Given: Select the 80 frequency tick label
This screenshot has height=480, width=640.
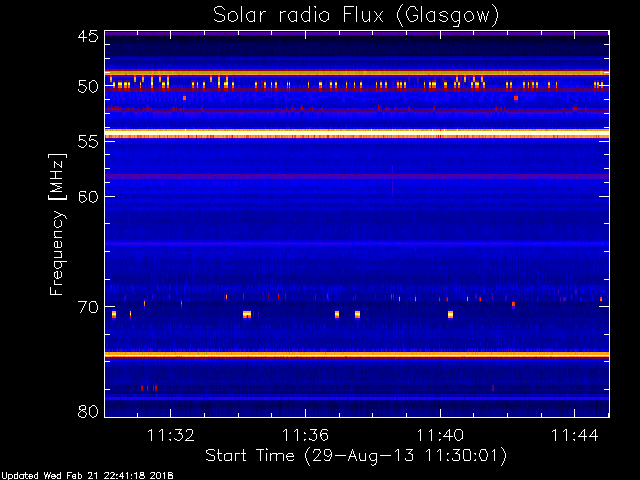Looking at the screenshot, I should point(88,411).
